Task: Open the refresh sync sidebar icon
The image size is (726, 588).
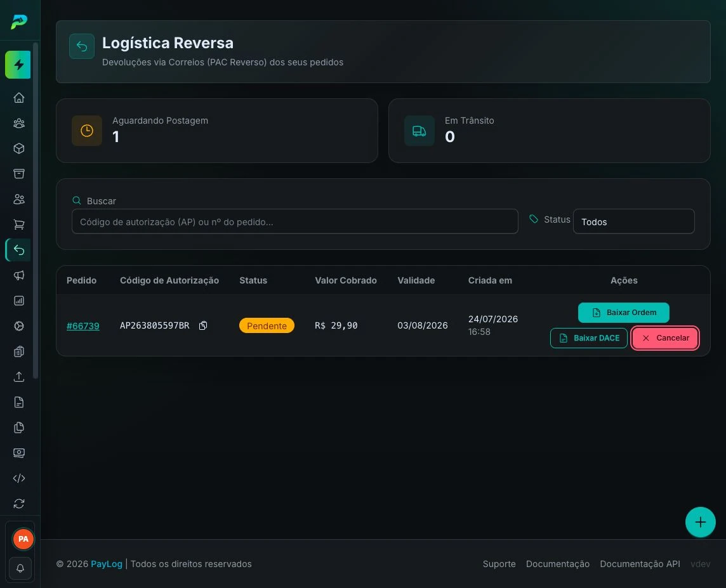Action: 19,504
